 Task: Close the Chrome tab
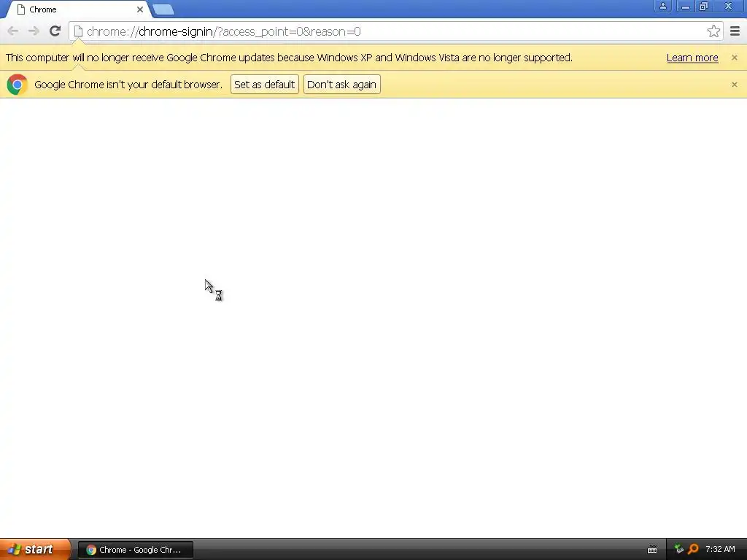pyautogui.click(x=139, y=9)
